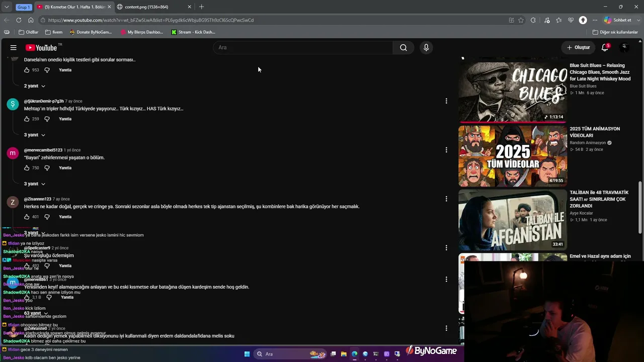
Task: Open the 2025 Tüm Videolar thumbnail
Action: coord(513,156)
